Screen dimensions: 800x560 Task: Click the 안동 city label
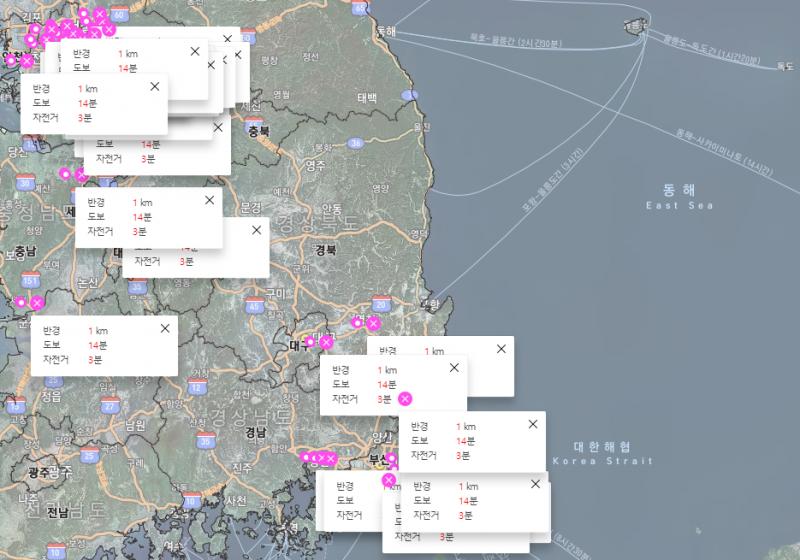tap(332, 209)
